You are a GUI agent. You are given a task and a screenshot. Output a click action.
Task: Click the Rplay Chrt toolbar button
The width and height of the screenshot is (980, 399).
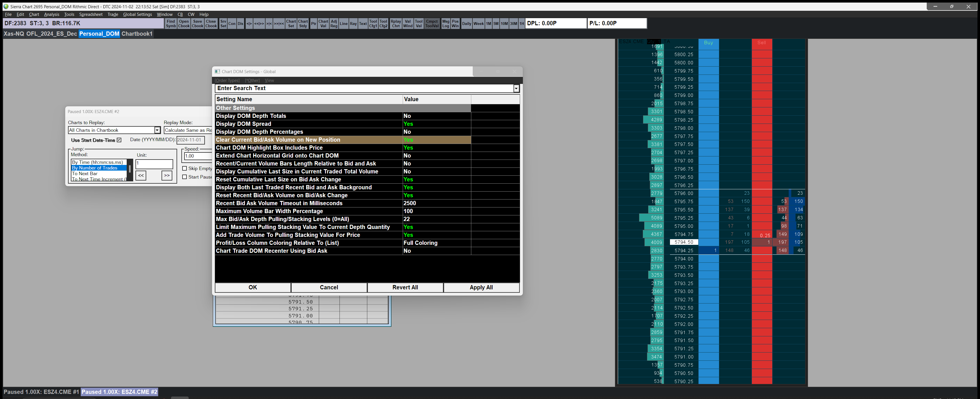tap(396, 24)
